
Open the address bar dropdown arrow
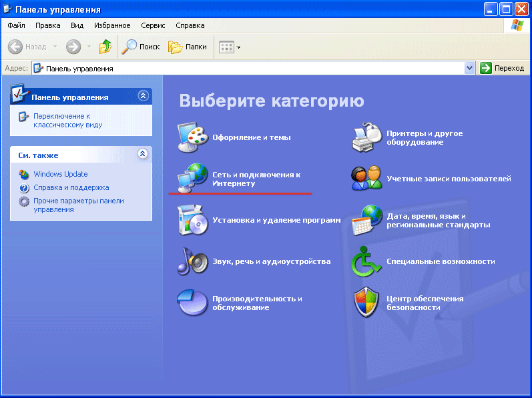[469, 68]
